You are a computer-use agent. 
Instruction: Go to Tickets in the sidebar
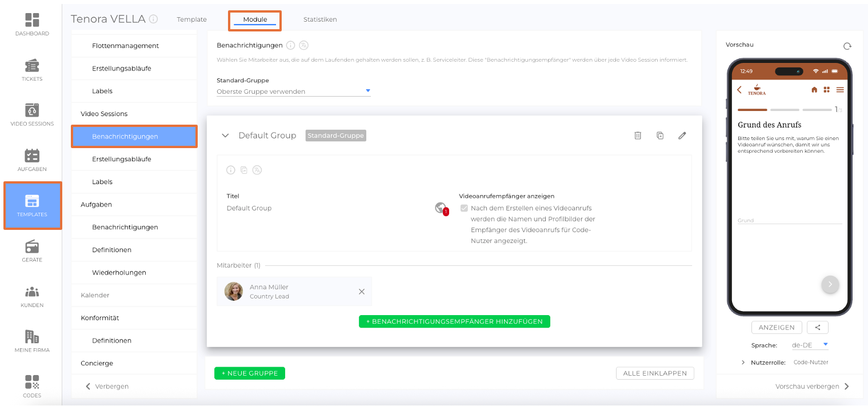pyautogui.click(x=32, y=70)
